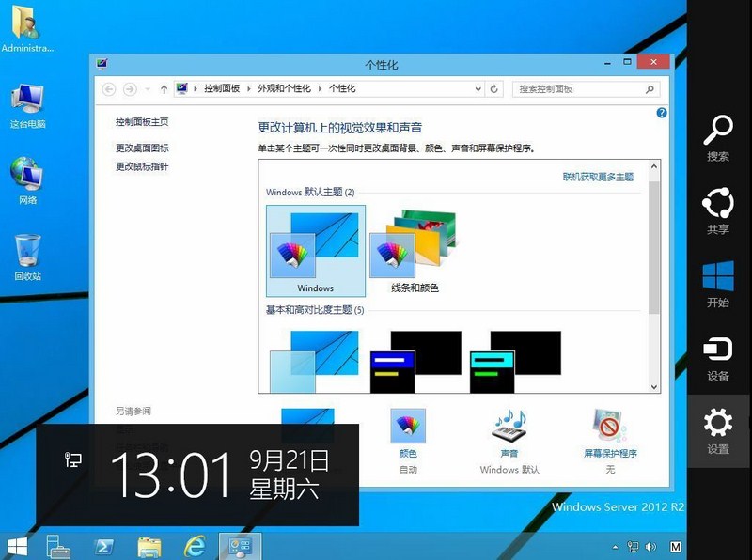Viewport: 752px width, 560px height.
Task: Go to 控制面板 via the breadcrumb
Action: [x=219, y=88]
